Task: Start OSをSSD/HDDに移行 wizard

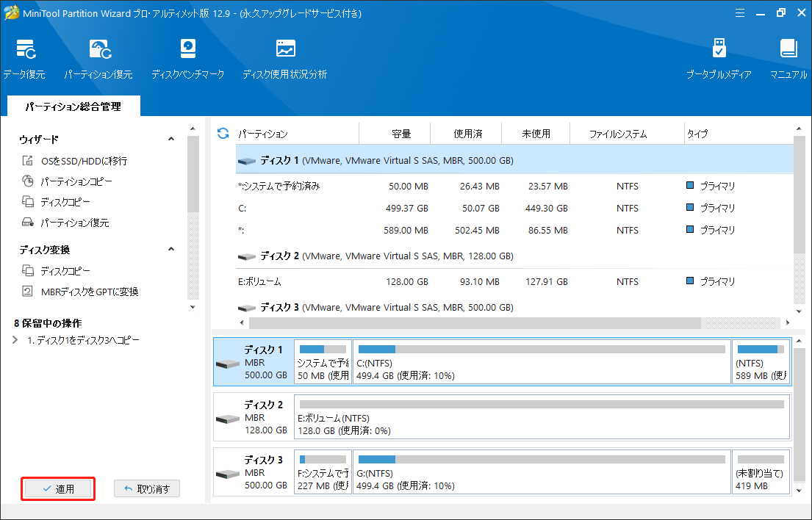Action: [74, 161]
